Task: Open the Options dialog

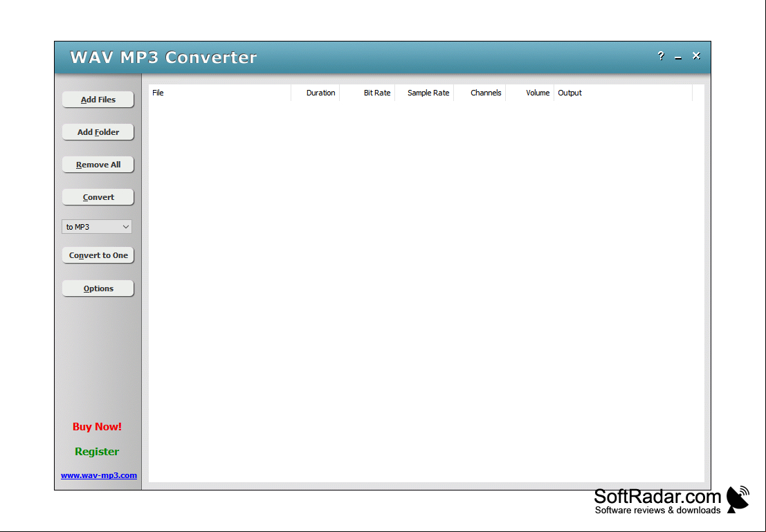Action: (x=98, y=288)
